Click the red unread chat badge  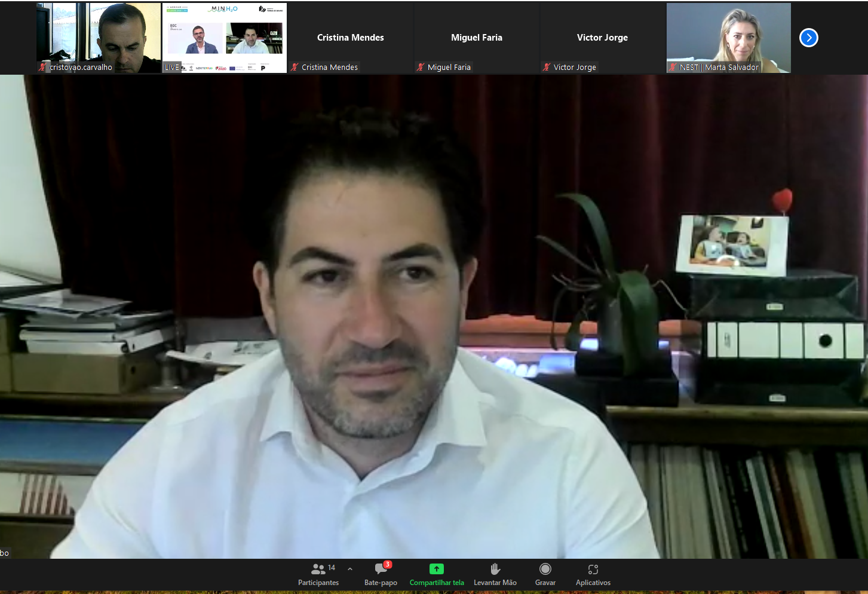point(388,564)
